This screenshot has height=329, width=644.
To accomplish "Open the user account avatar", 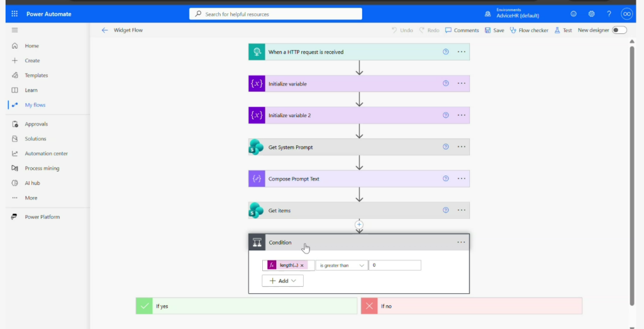I will [x=627, y=14].
